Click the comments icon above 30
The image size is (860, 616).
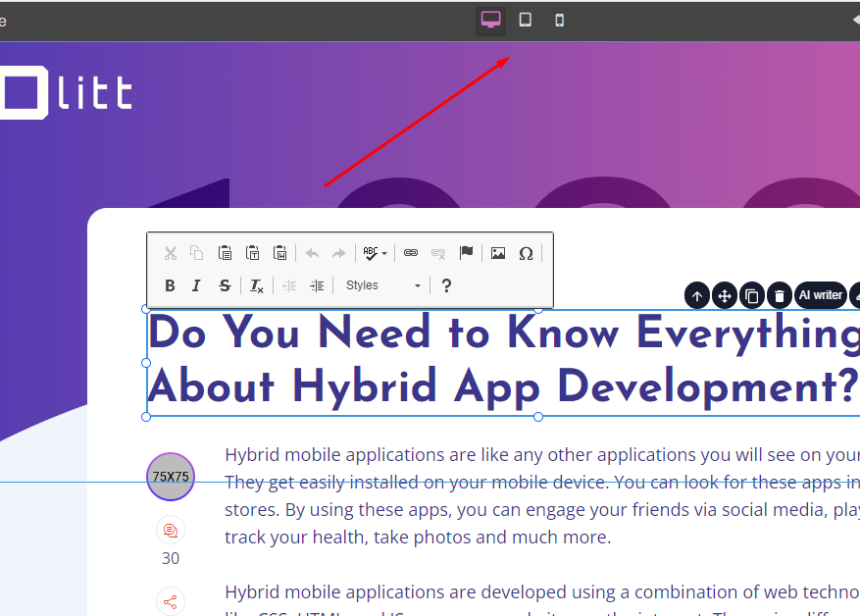tap(171, 530)
